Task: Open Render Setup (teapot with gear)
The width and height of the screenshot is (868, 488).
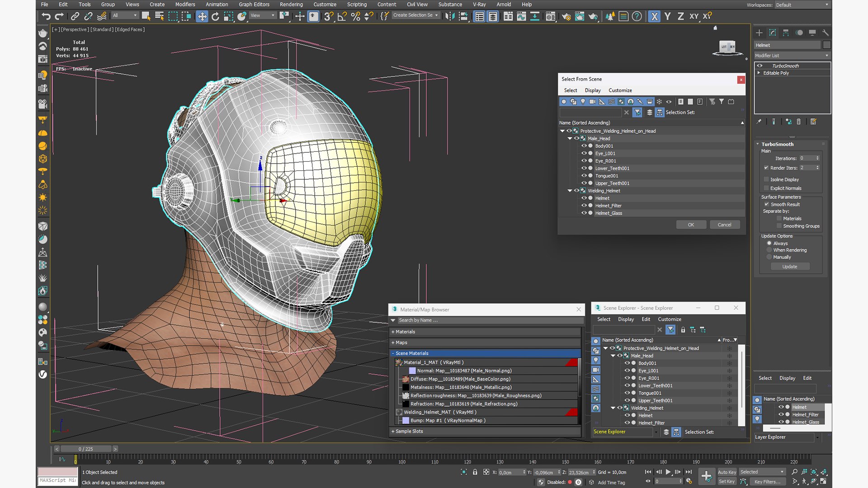Action: [x=566, y=17]
